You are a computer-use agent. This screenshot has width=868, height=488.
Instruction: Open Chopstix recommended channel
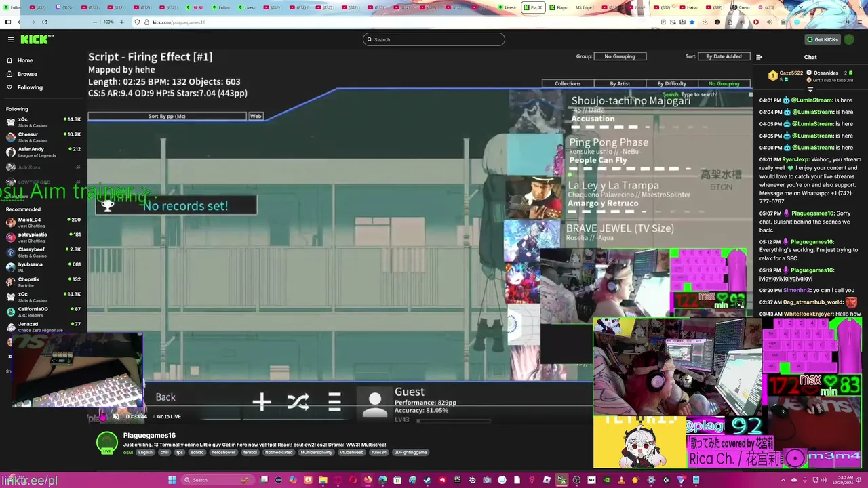point(42,282)
